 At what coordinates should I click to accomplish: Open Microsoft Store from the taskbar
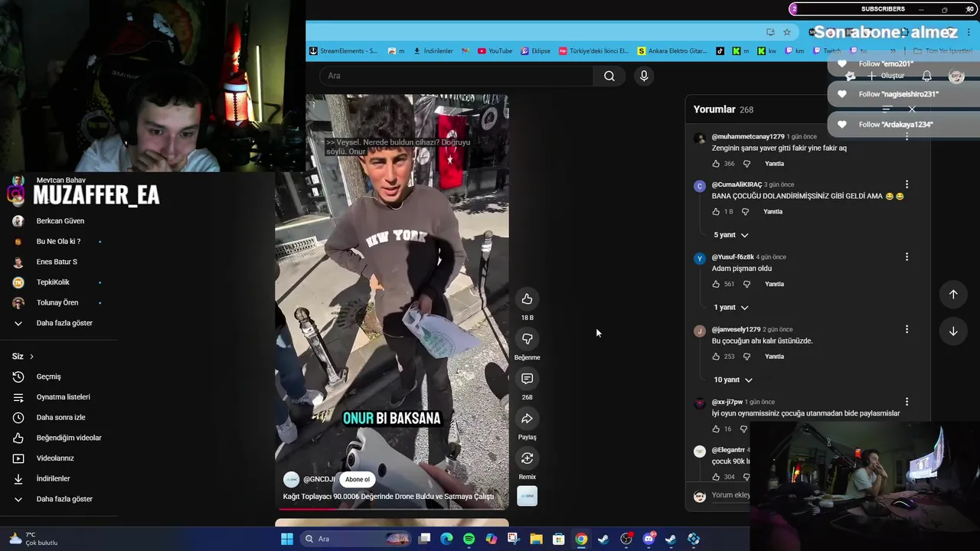pyautogui.click(x=559, y=539)
